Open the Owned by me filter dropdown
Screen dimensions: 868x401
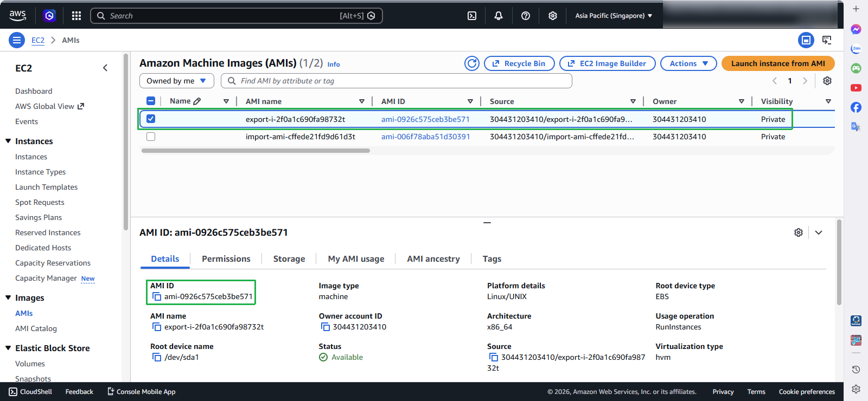[177, 81]
